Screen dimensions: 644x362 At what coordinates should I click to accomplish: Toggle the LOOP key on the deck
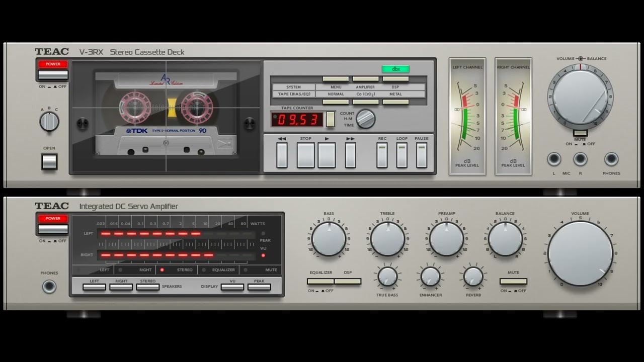[x=401, y=155]
